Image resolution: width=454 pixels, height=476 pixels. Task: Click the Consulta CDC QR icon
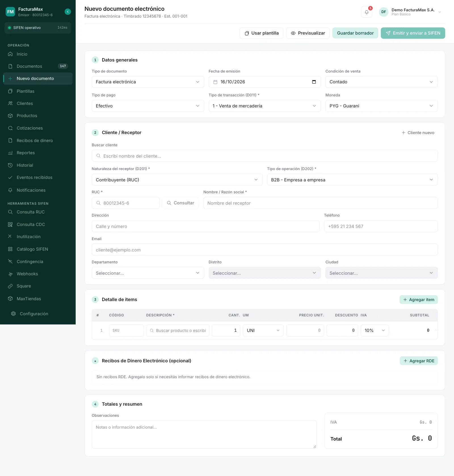click(10, 225)
